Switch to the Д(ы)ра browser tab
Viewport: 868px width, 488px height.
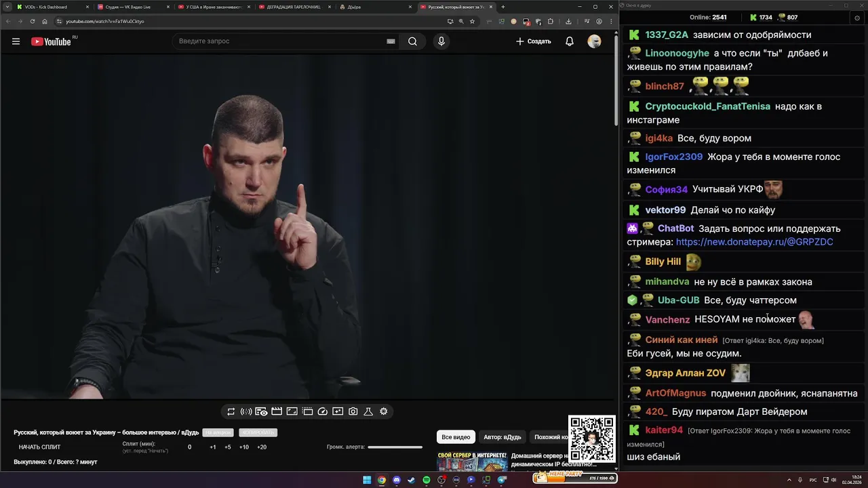click(x=374, y=7)
